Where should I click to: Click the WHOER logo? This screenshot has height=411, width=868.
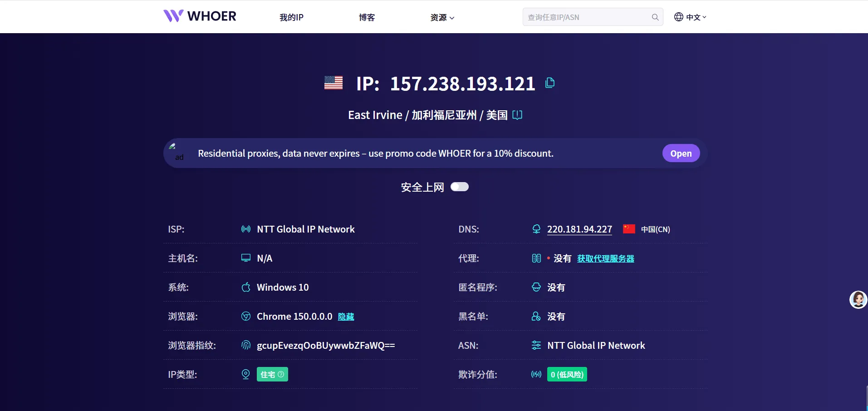click(200, 16)
